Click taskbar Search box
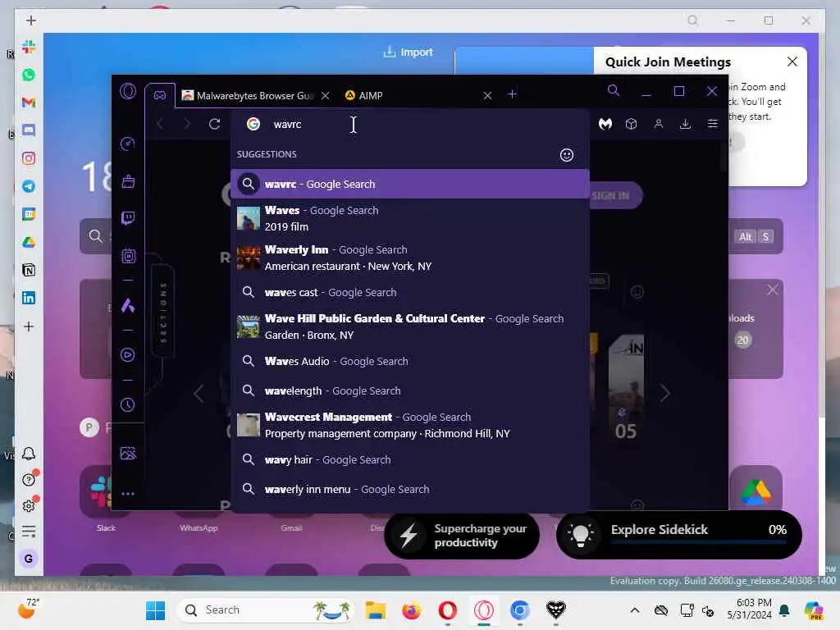 [x=267, y=610]
